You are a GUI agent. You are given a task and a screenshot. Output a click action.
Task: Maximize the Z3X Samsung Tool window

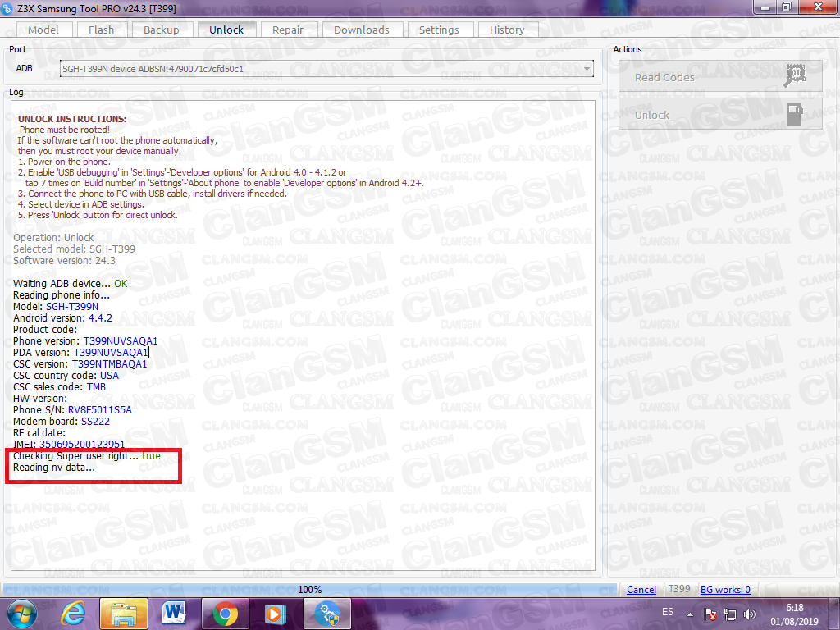787,7
